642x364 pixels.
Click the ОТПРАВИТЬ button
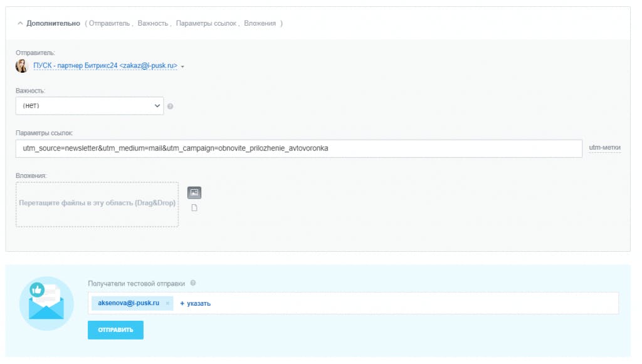pyautogui.click(x=115, y=330)
